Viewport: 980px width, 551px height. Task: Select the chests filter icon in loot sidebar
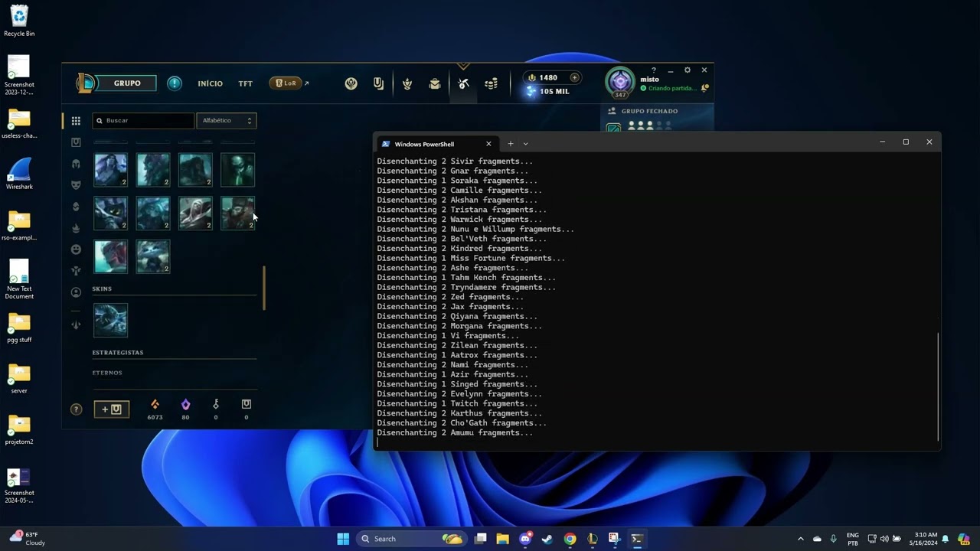76,142
